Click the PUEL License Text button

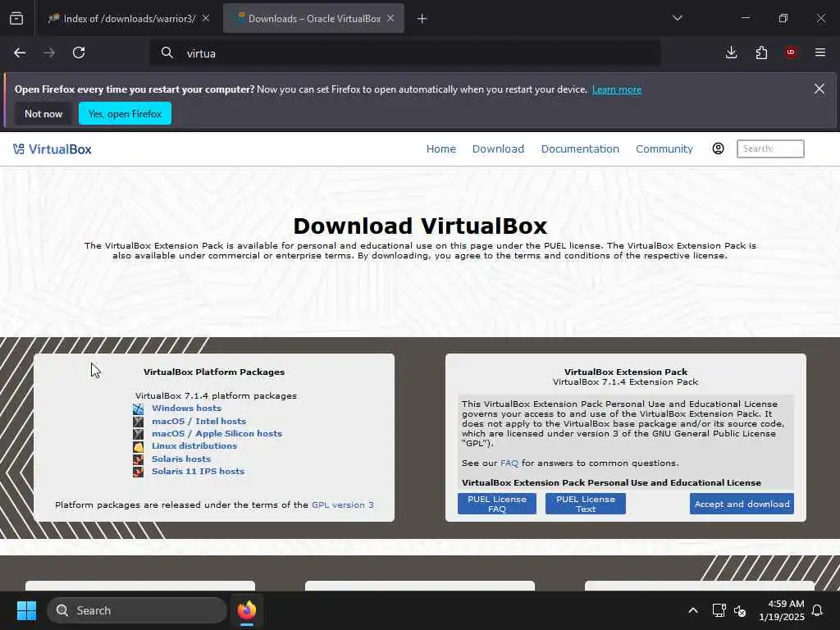click(586, 504)
